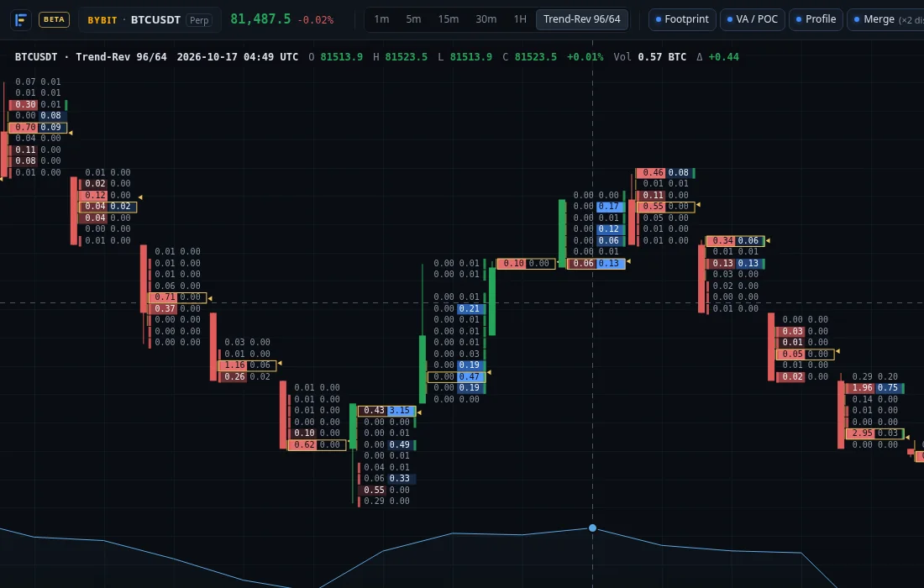Screen dimensions: 924x588
Task: Click the POC arrow beside 1.16 0.06
Action: click(x=280, y=364)
